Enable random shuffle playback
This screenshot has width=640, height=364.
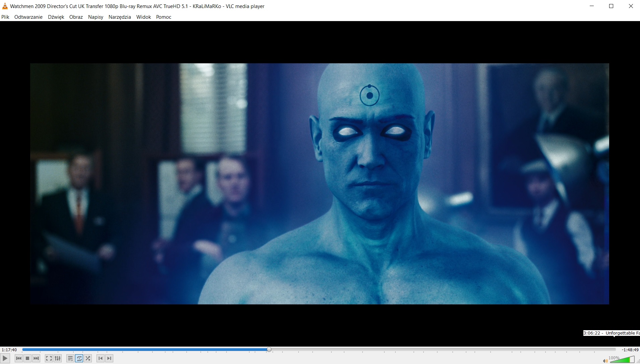coord(88,358)
